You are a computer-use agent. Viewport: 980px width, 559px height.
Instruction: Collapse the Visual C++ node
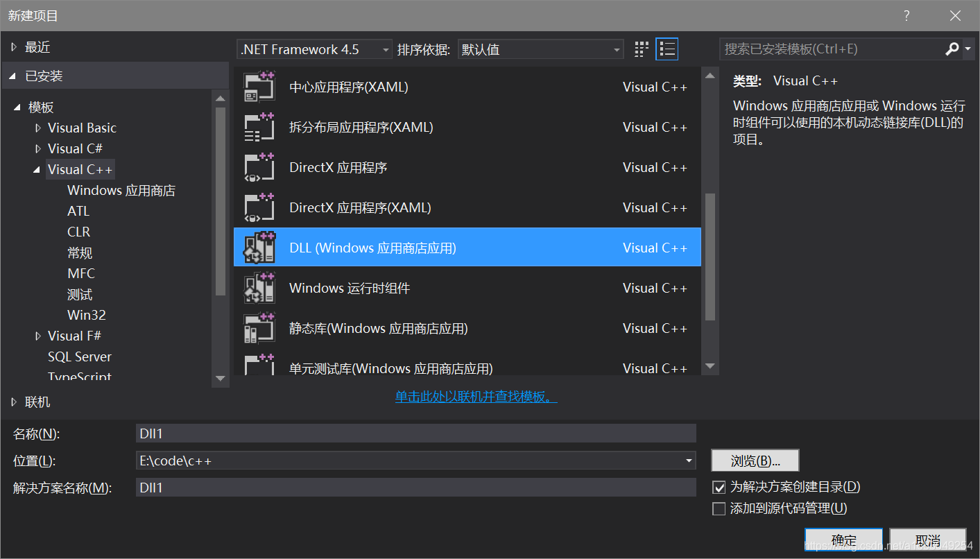coord(37,170)
